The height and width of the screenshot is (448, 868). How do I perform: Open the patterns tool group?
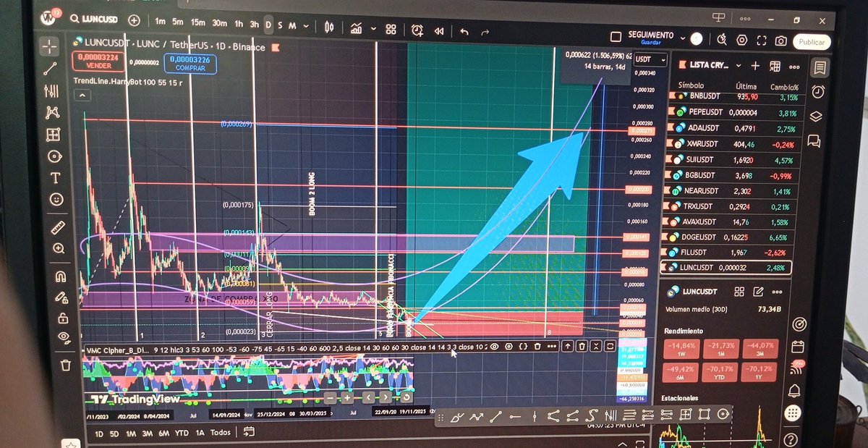52,112
